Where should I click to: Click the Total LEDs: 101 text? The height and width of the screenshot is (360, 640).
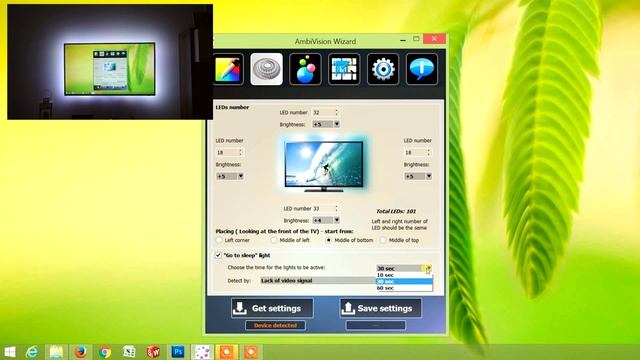click(396, 211)
